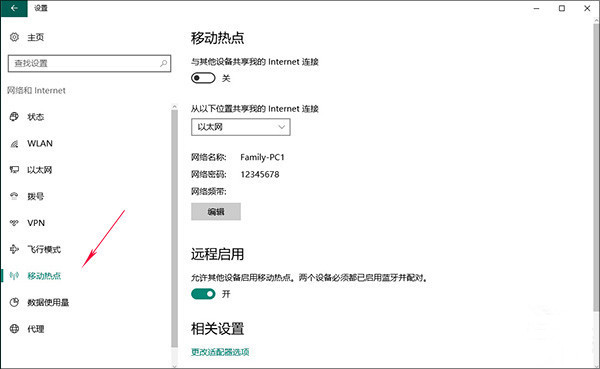Open the 主页 home gear icon
Screen dimensions: 600x369
point(14,37)
